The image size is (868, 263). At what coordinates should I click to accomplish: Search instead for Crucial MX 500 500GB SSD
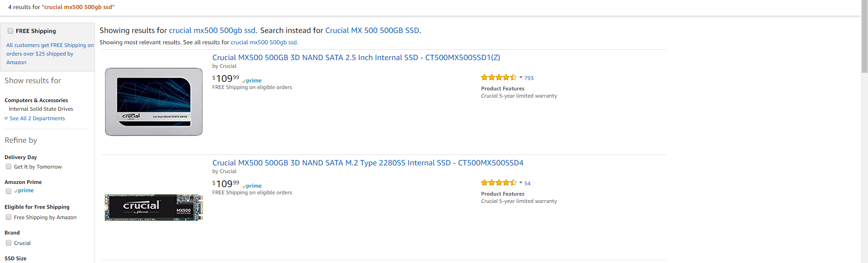372,30
